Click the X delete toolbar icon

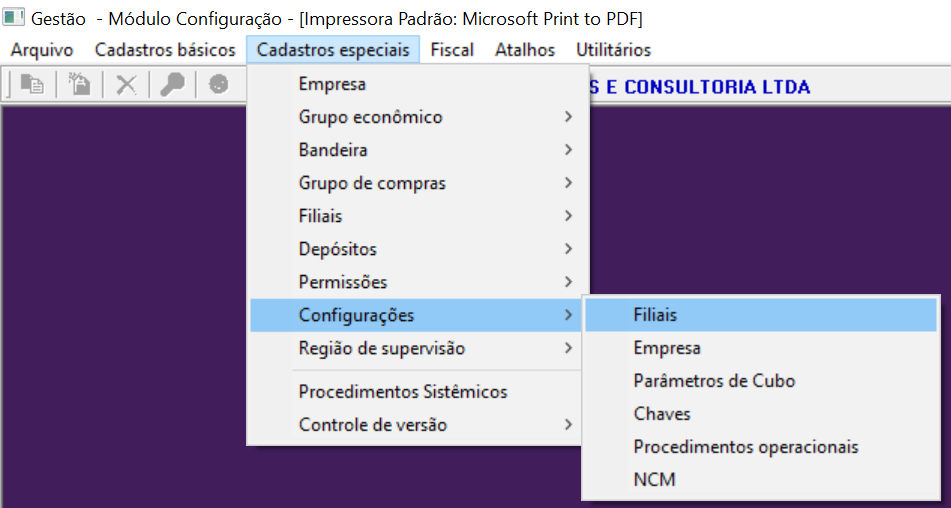click(126, 86)
